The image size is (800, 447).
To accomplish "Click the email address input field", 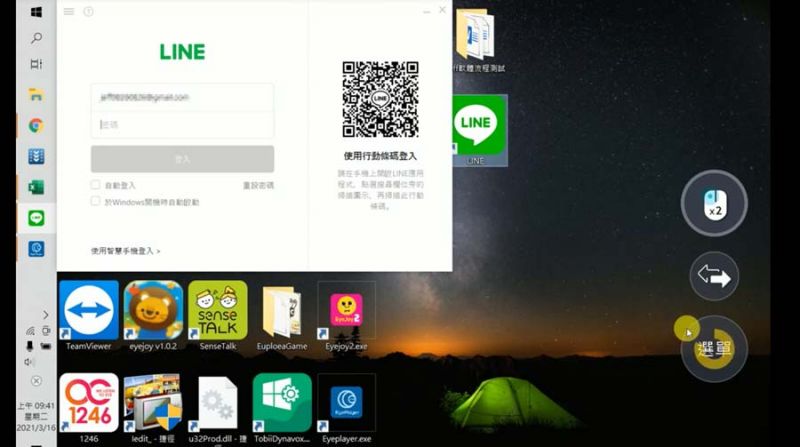I will pos(182,98).
